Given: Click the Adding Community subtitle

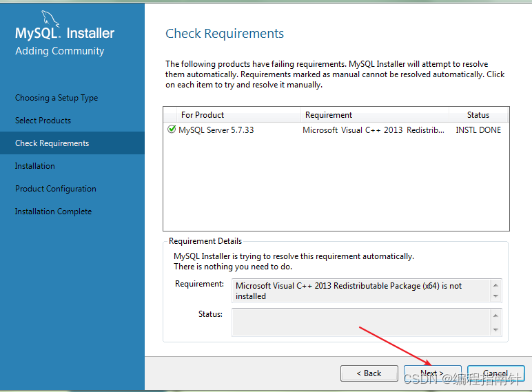Looking at the screenshot, I should [x=60, y=51].
